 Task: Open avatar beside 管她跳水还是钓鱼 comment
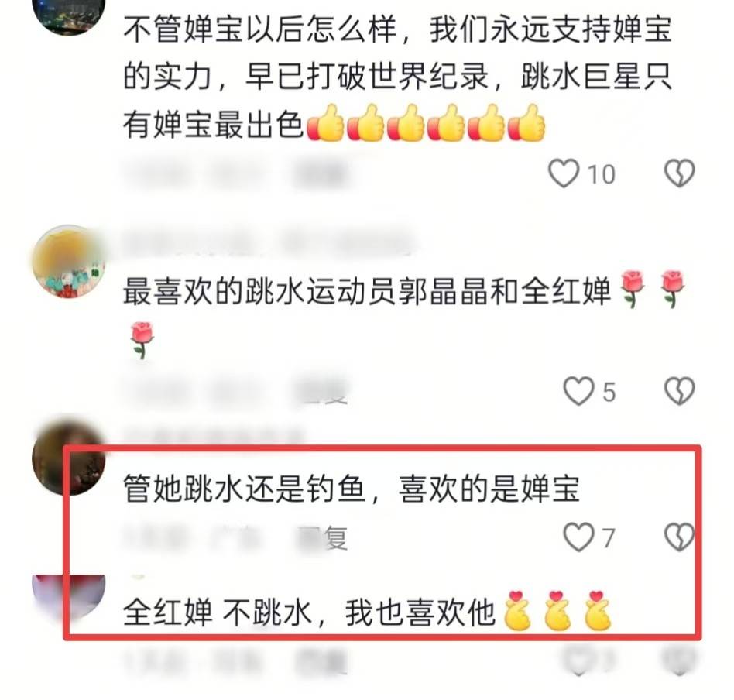click(x=69, y=458)
